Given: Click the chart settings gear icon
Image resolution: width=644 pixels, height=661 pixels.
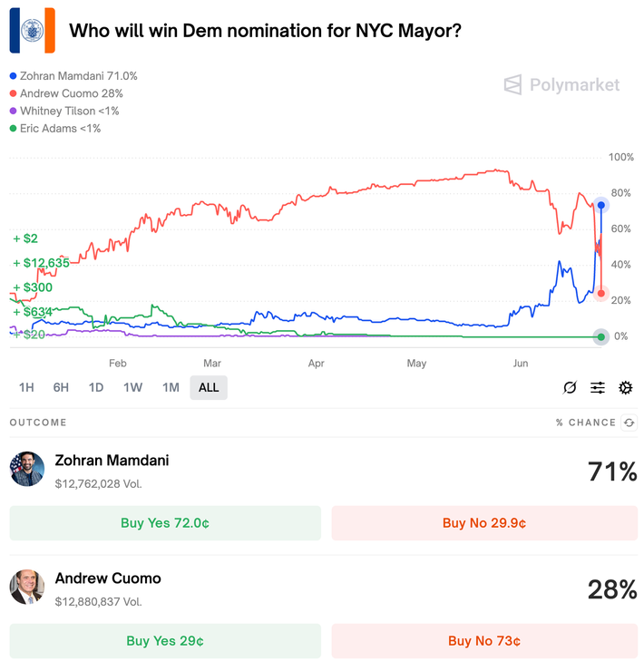Looking at the screenshot, I should click(626, 388).
